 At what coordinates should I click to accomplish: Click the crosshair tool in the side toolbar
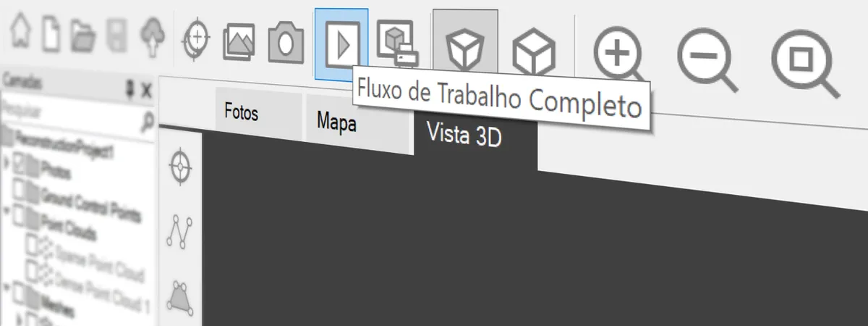pos(181,168)
